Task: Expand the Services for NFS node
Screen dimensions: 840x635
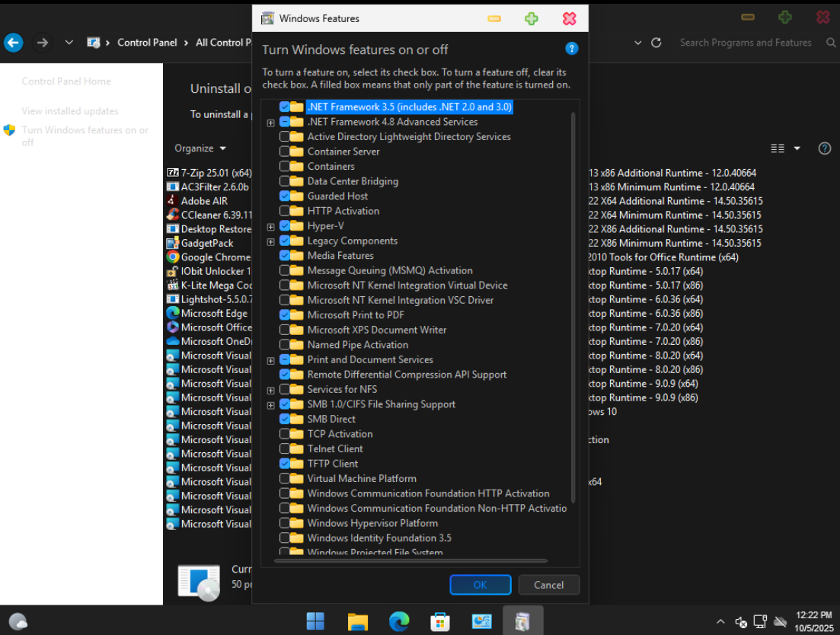Action: click(270, 390)
